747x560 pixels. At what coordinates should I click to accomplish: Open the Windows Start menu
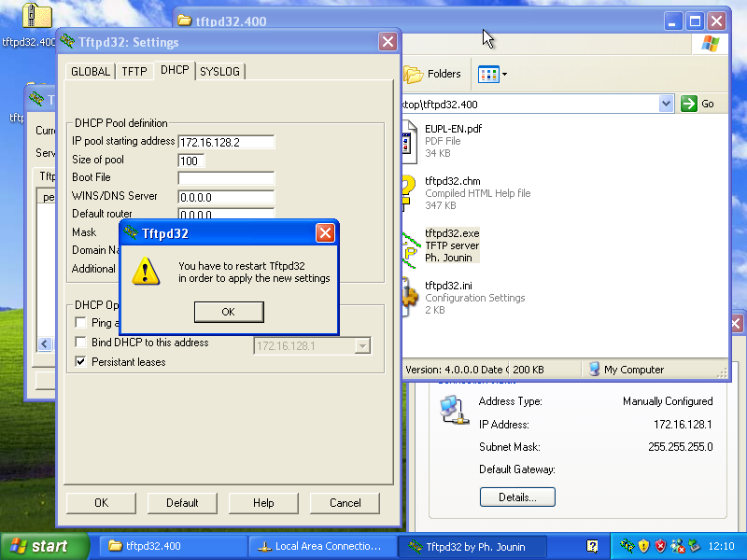pyautogui.click(x=43, y=546)
